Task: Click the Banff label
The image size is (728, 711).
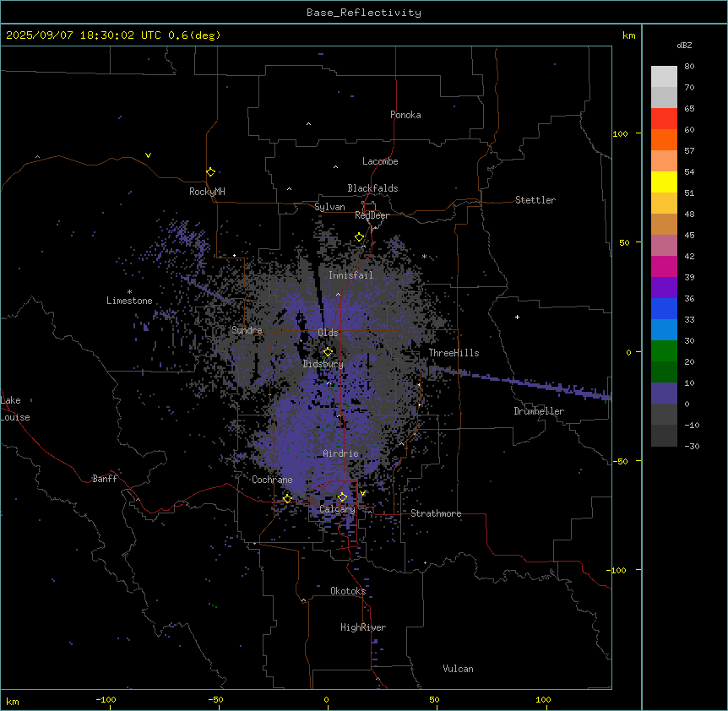Action: tap(105, 479)
